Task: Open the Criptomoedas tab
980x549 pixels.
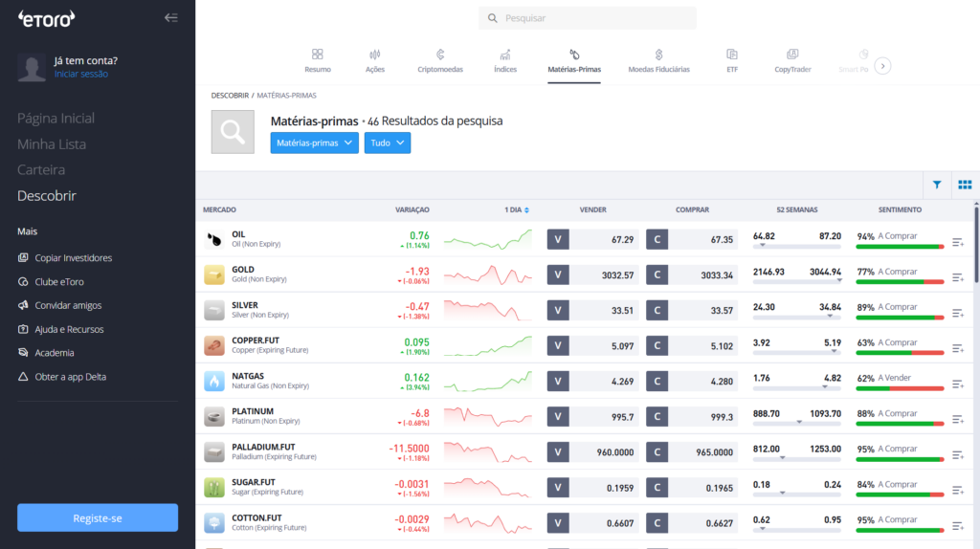Action: click(x=440, y=61)
